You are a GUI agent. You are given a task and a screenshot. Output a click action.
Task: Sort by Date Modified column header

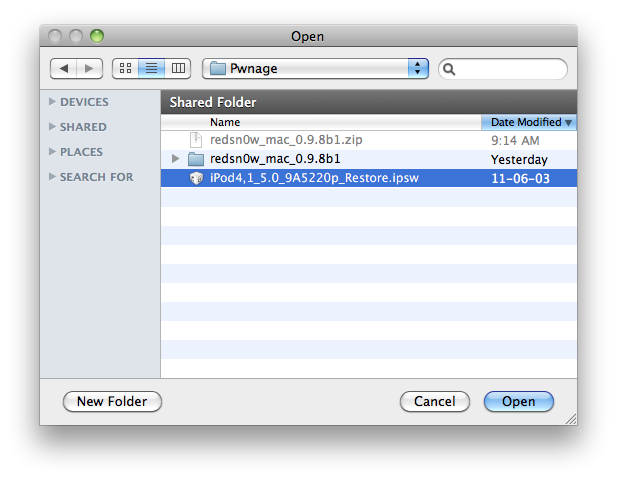point(528,122)
